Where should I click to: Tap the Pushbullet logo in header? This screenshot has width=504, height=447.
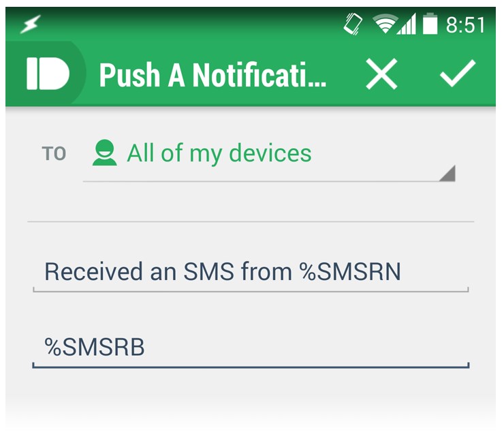(x=48, y=74)
